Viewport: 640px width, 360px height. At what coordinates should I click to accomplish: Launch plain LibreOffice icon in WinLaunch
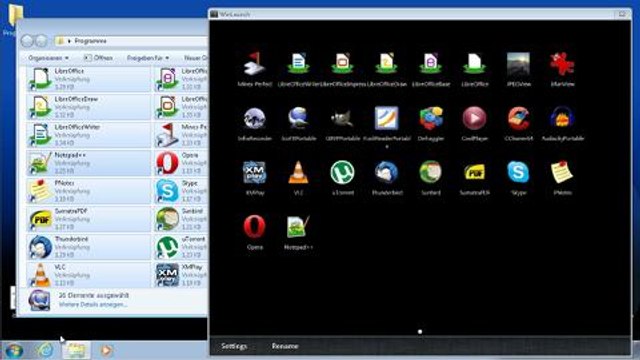(474, 64)
